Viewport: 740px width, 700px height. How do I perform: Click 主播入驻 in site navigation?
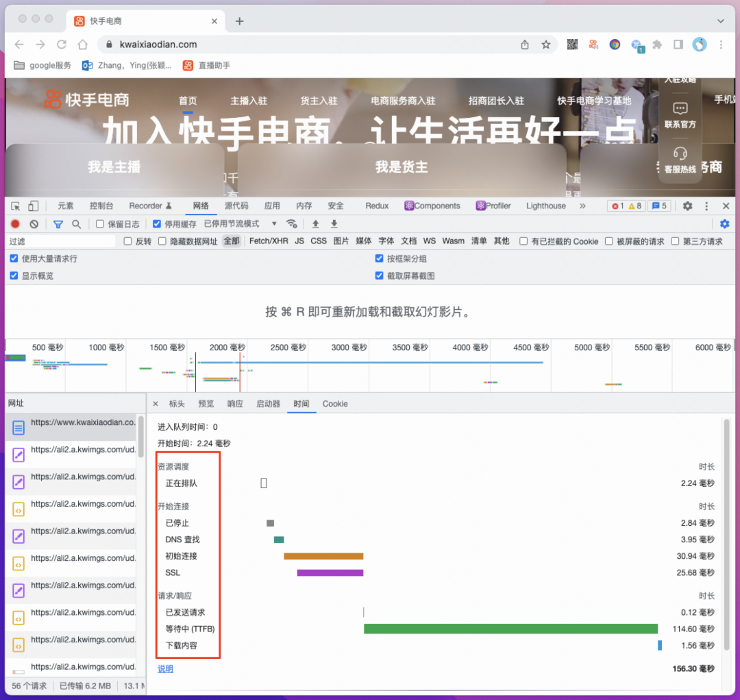249,101
